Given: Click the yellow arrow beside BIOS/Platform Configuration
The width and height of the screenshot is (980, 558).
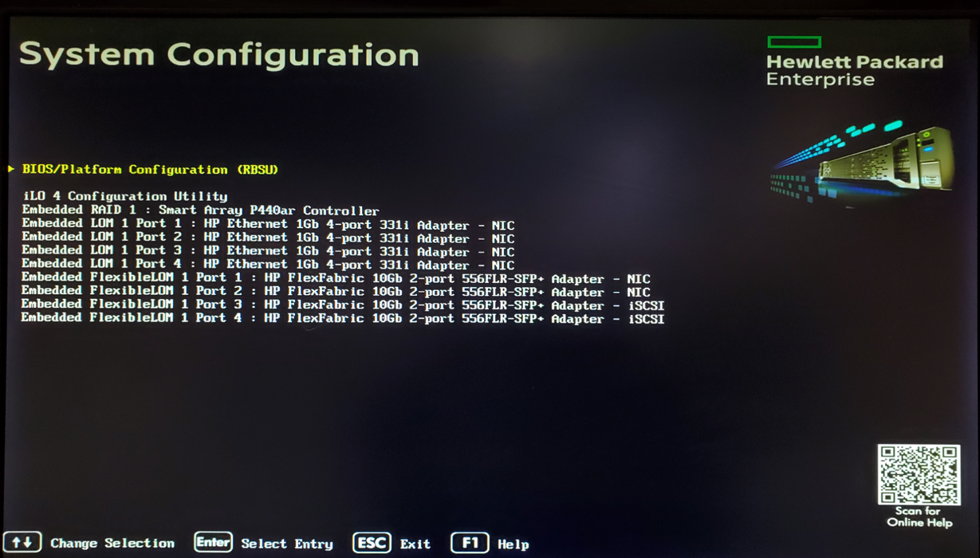Looking at the screenshot, I should [x=11, y=169].
